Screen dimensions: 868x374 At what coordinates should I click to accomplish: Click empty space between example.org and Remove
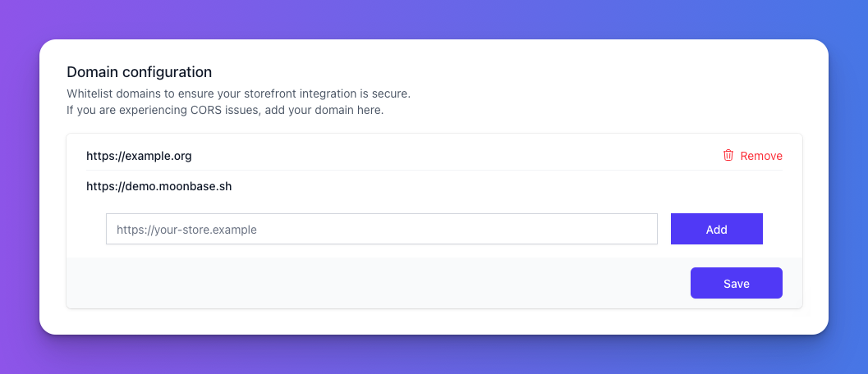tap(454, 156)
